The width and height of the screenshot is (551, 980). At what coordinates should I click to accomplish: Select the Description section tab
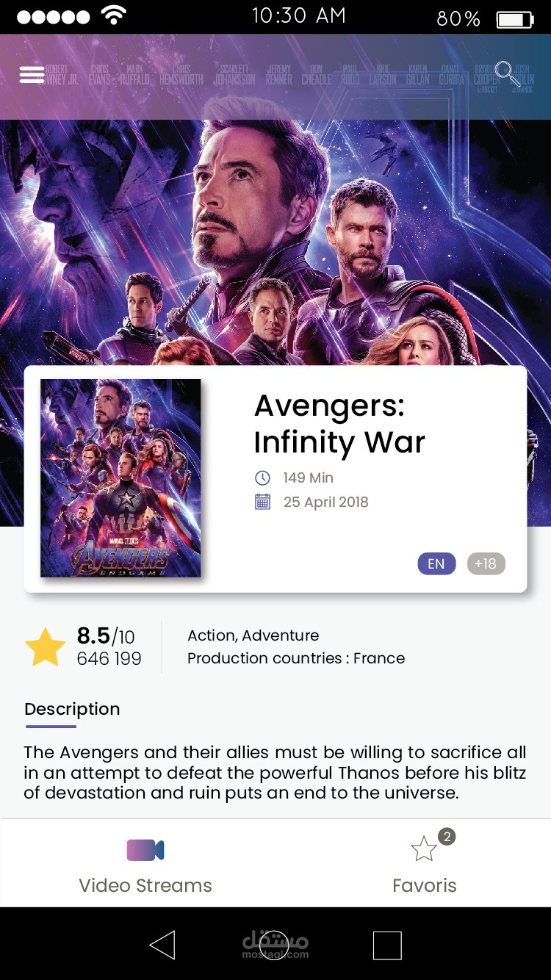[72, 710]
